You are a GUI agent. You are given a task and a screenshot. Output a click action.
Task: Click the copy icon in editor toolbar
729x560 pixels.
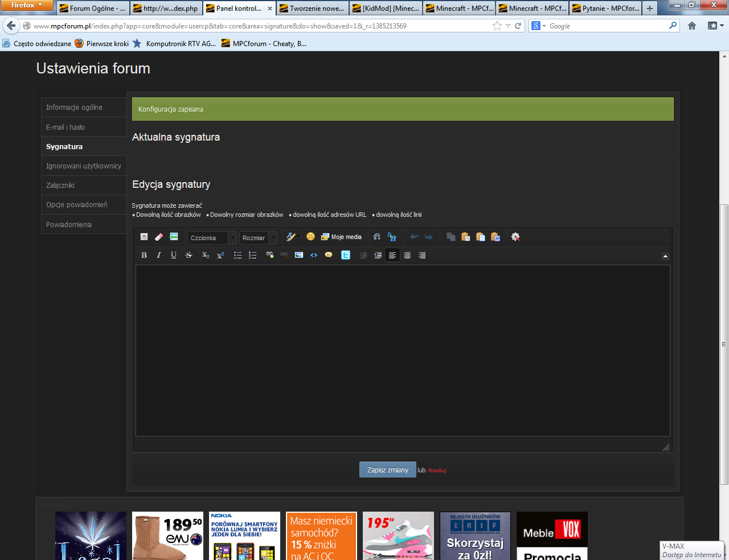tap(451, 237)
